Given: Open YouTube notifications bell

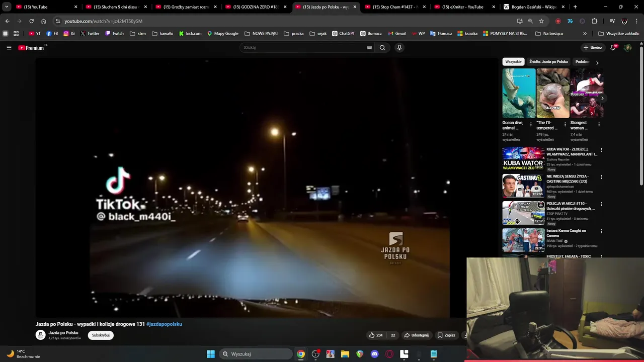Looking at the screenshot, I should point(613,47).
